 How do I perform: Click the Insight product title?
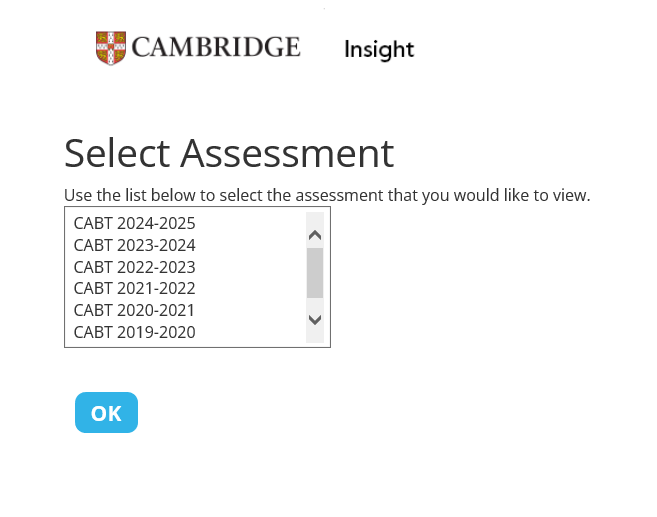click(x=379, y=50)
